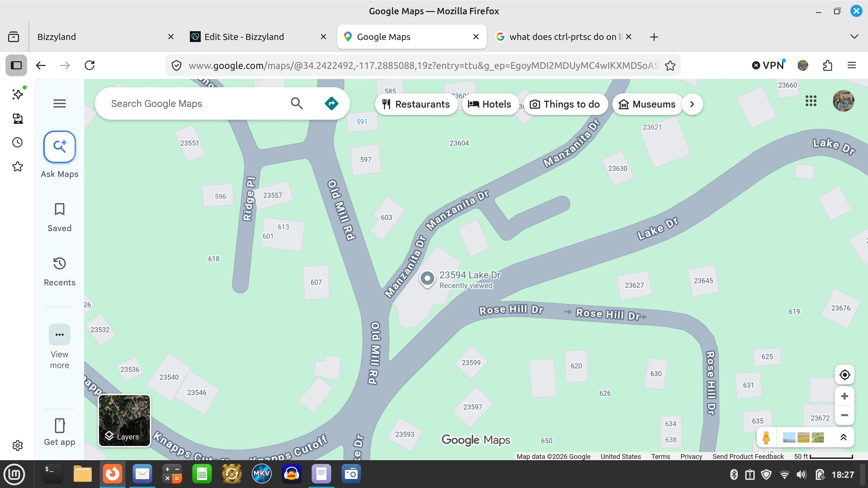Viewport: 868px width, 488px height.
Task: Open the Privacy link
Action: click(x=691, y=456)
